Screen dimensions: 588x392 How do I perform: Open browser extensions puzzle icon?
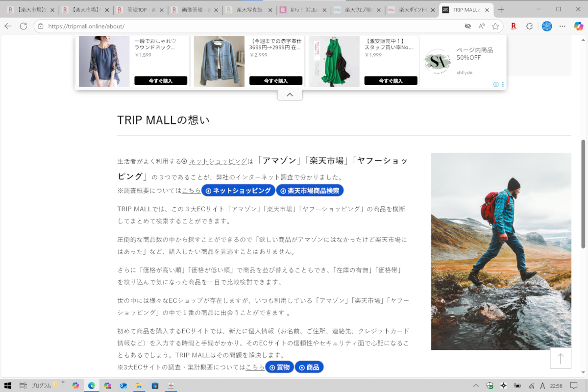coord(529,26)
